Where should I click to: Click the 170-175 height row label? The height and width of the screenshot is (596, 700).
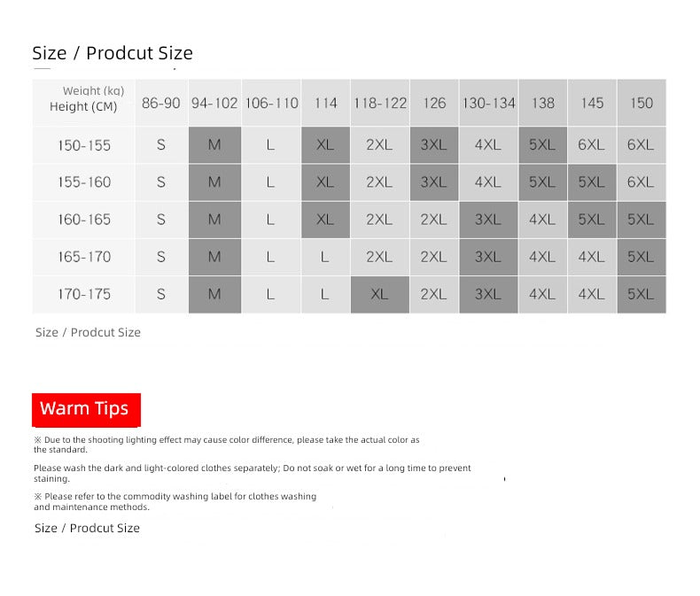(84, 294)
